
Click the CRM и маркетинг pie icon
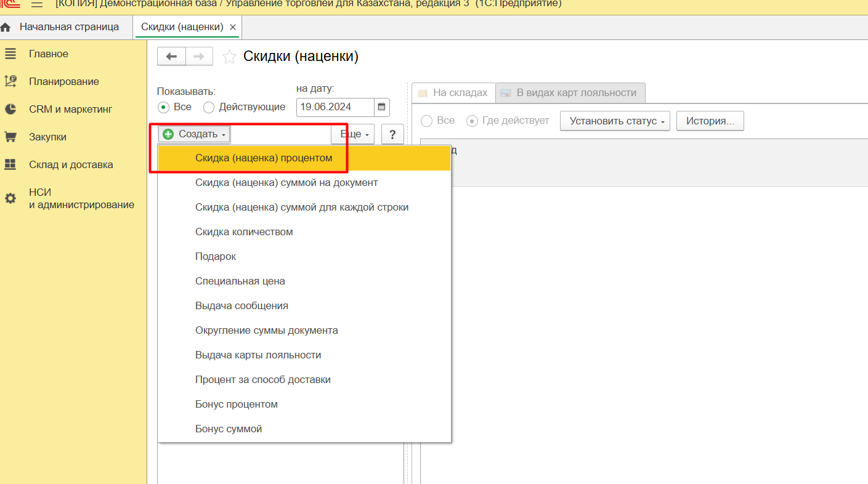(x=10, y=109)
